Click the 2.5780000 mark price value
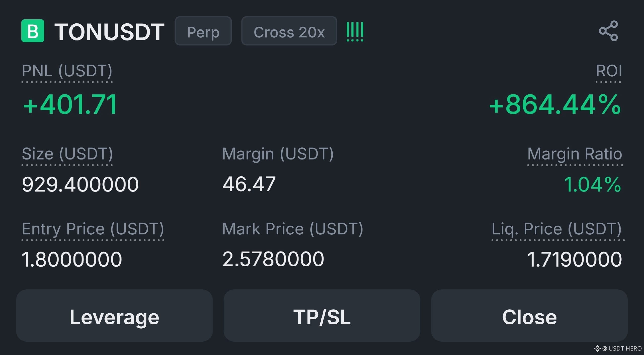The width and height of the screenshot is (644, 355). coord(273,259)
